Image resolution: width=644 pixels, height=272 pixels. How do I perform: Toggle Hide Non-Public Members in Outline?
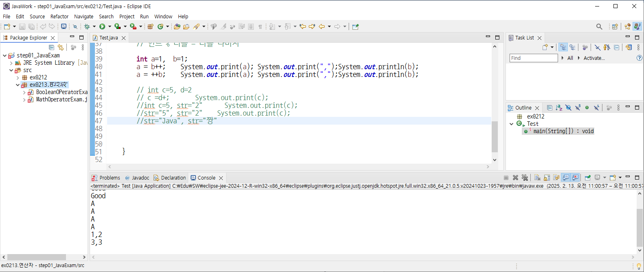(587, 107)
